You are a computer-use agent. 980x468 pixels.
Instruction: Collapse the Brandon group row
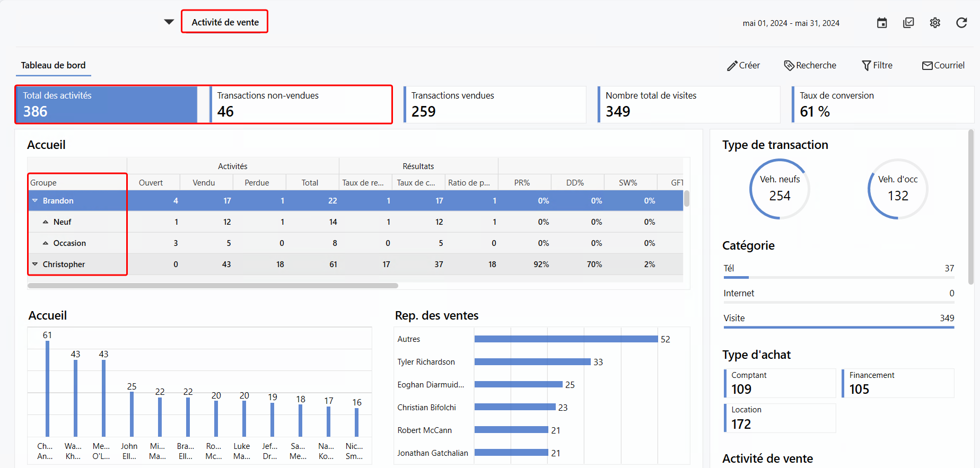(35, 201)
